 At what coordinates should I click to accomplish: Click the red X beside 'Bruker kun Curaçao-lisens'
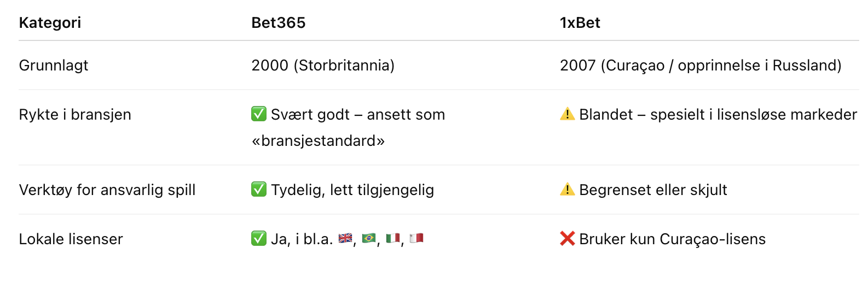click(568, 239)
